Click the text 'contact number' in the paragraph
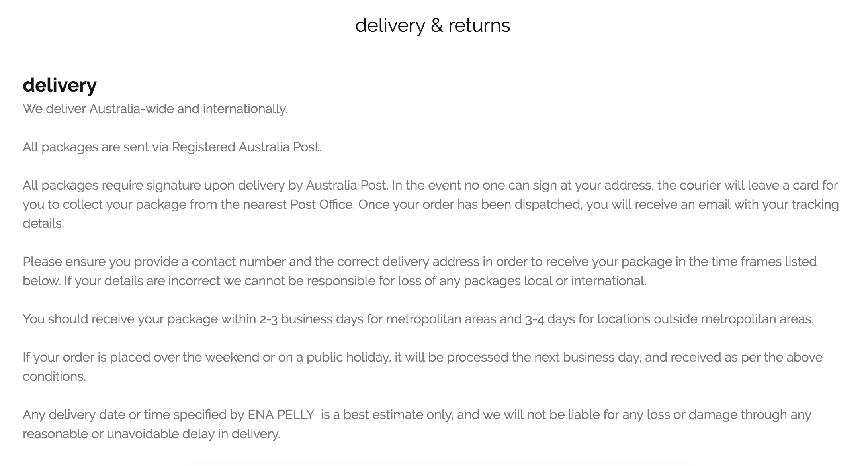Viewport: 868px width, 466px height. 239,262
